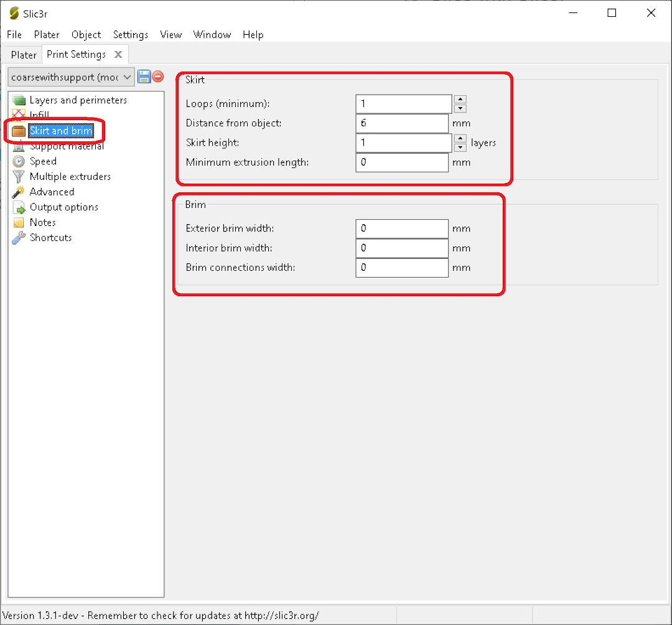Screen dimensions: 672x625
Task: Click the Infill icon in sidebar
Action: pyautogui.click(x=19, y=114)
